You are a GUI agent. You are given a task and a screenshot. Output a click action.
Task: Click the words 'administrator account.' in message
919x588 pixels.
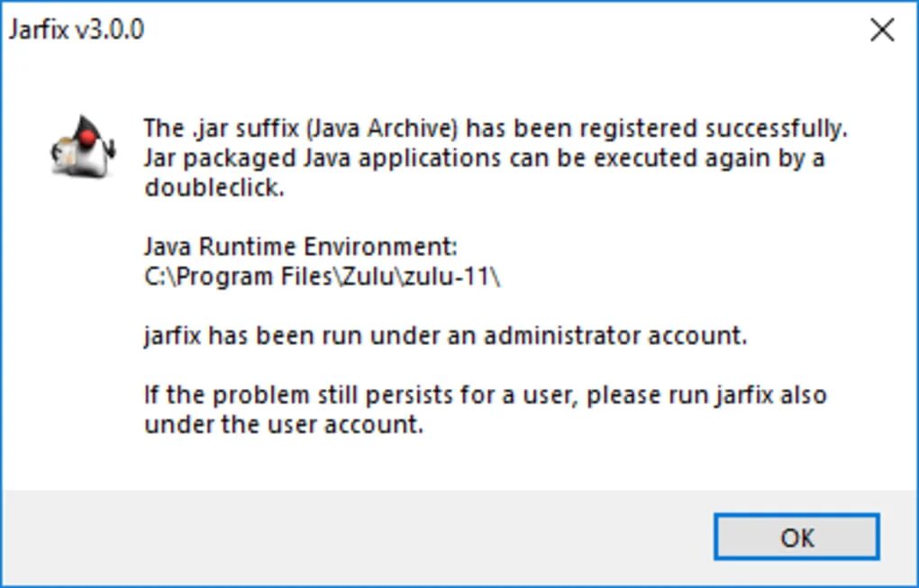(x=615, y=338)
